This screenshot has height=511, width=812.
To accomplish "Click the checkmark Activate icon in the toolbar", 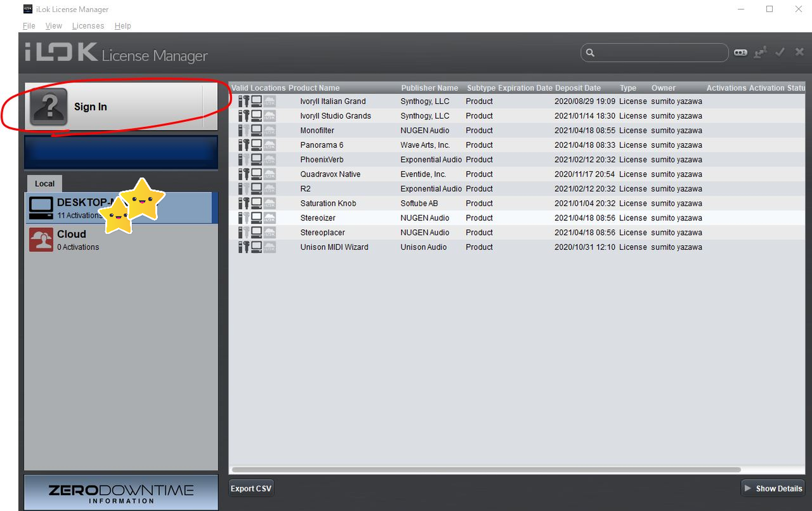I will point(780,52).
